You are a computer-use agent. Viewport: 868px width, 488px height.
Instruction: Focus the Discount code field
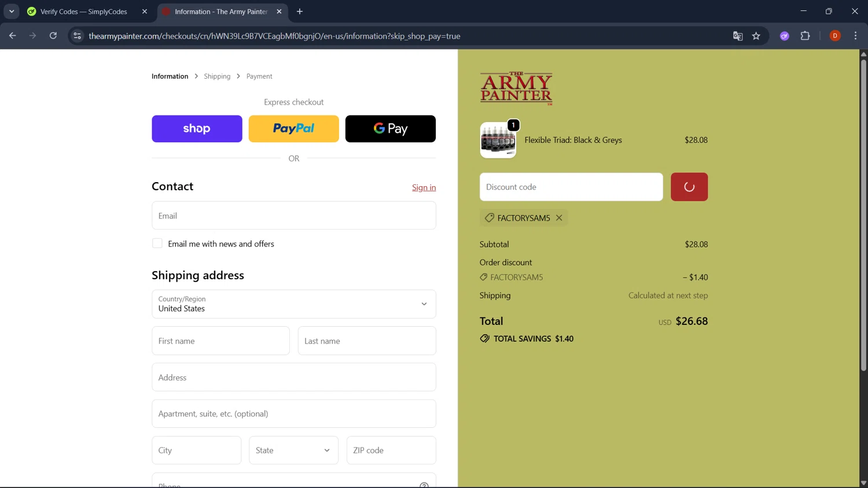point(571,187)
